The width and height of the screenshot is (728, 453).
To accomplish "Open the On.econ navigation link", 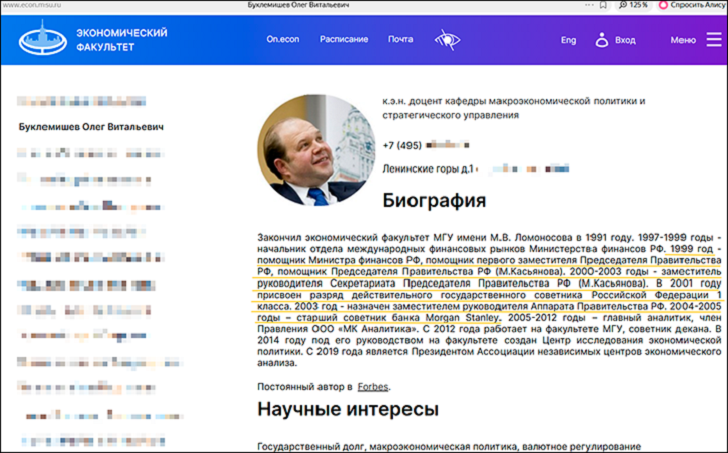I will click(283, 40).
